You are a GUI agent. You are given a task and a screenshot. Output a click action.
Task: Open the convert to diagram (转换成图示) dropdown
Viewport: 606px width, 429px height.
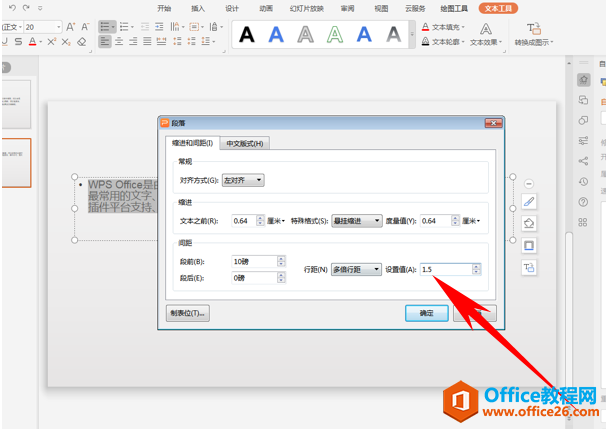point(534,35)
